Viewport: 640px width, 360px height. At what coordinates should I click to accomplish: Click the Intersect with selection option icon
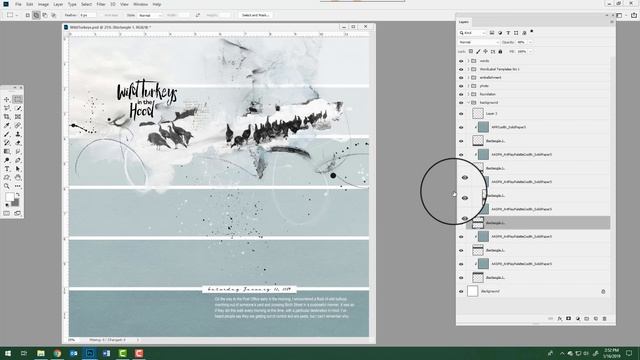(x=53, y=15)
